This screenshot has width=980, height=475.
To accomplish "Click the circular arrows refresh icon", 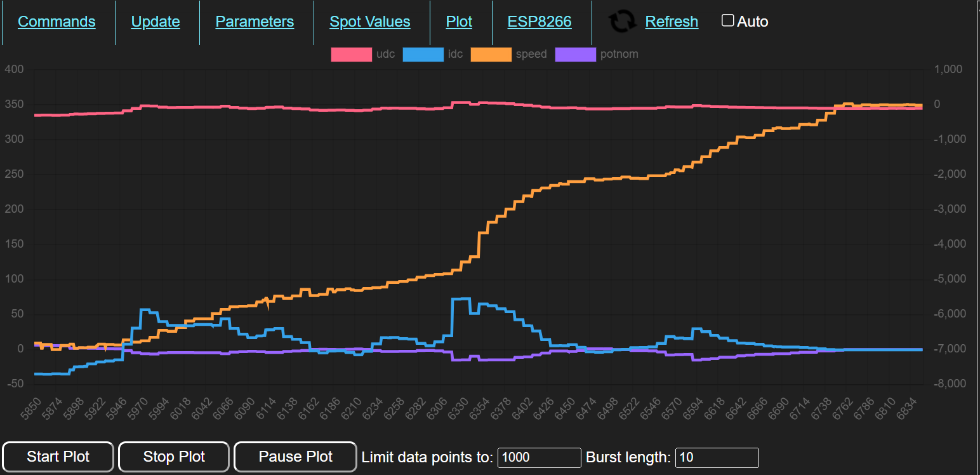I will tap(622, 22).
